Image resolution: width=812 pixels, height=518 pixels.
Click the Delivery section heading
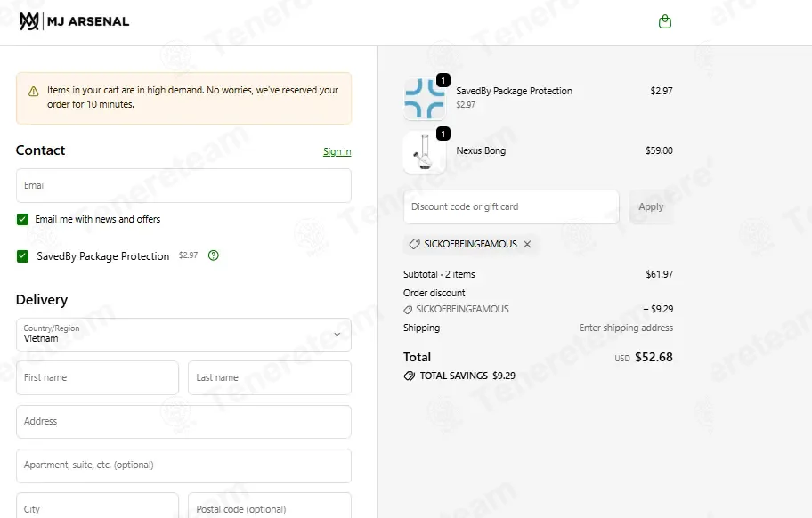(42, 300)
